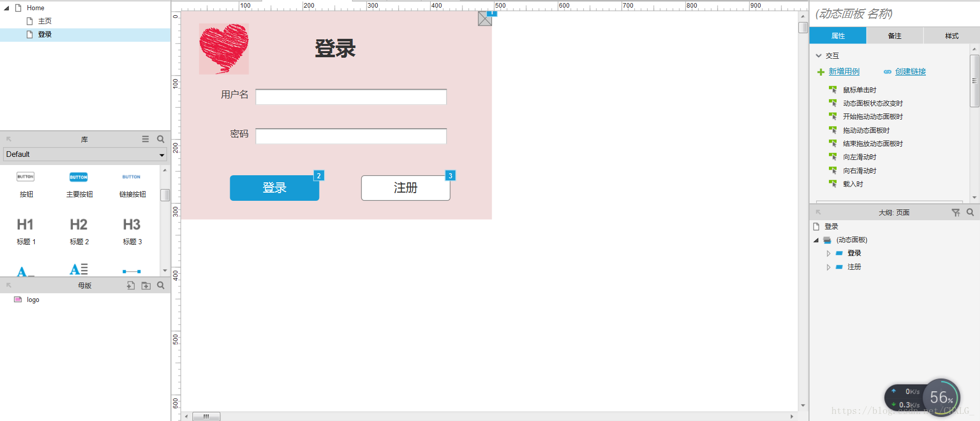The height and width of the screenshot is (421, 980).
Task: Click the canvas horizontal scrollbar thumb
Action: click(206, 416)
